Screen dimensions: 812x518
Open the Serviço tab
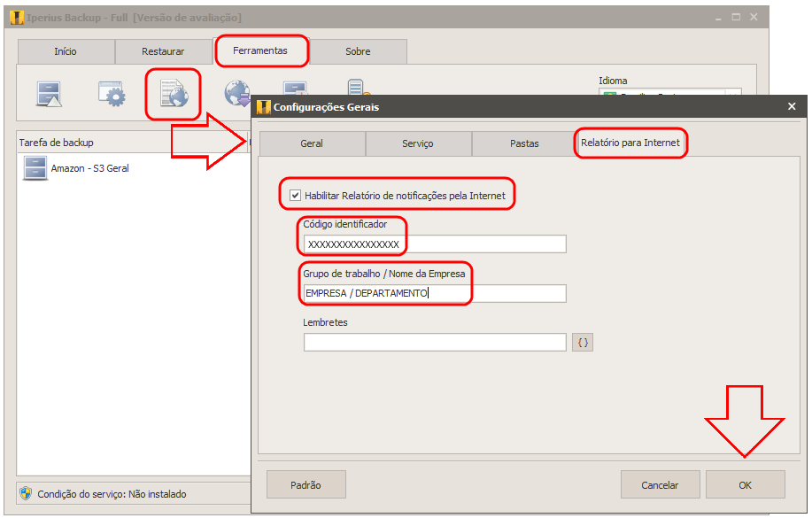pyautogui.click(x=418, y=143)
